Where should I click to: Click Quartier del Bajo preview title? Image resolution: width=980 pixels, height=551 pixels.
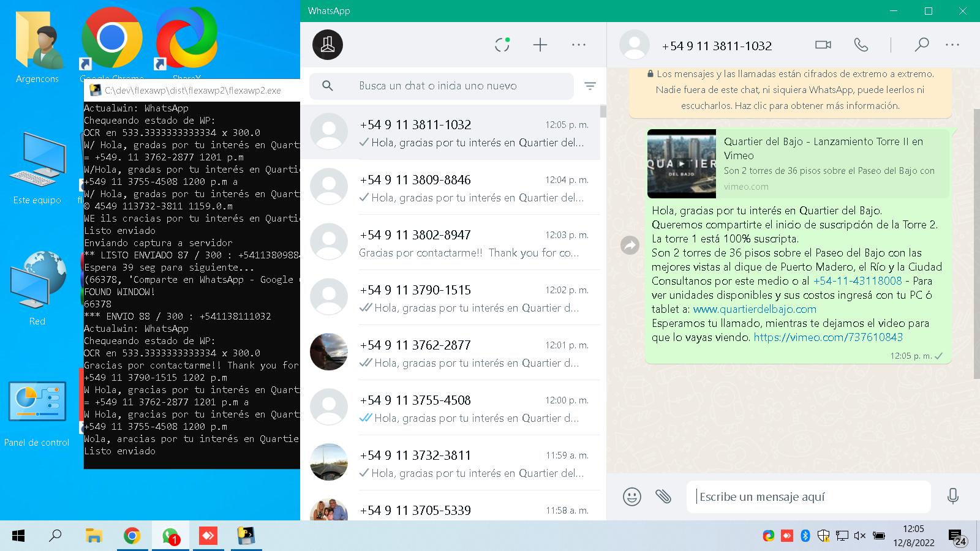coord(823,149)
